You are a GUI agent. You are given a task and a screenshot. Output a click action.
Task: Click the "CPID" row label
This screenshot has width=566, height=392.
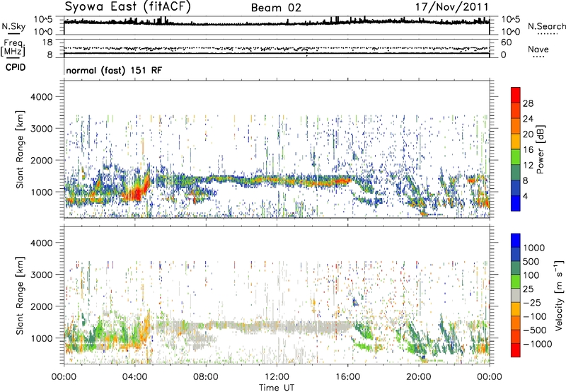click(x=16, y=67)
